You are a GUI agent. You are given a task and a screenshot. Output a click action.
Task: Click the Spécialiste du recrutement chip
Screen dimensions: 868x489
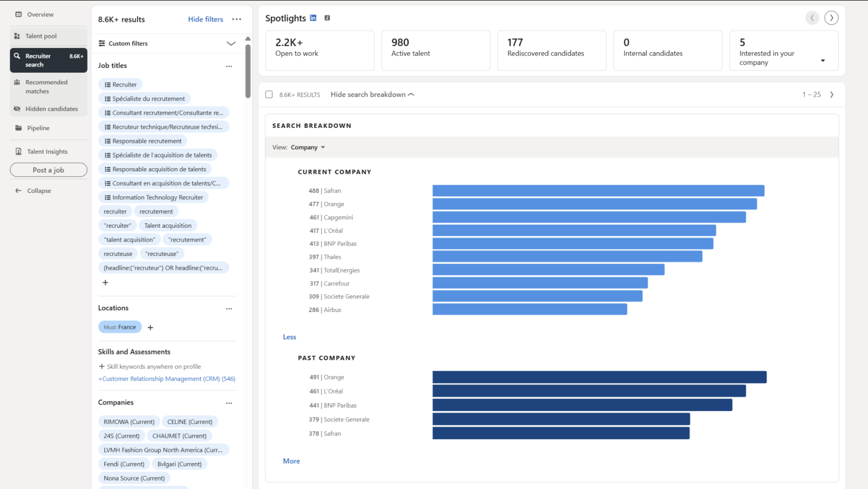click(x=144, y=99)
